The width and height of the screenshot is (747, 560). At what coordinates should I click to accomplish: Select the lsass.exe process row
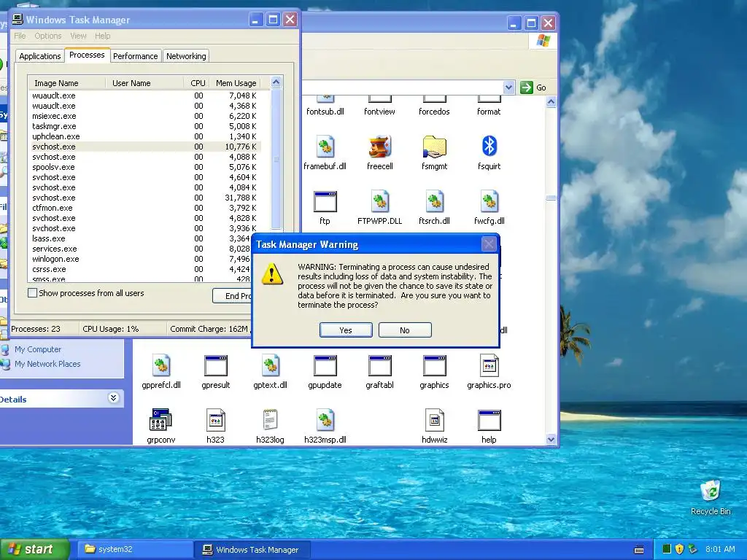[x=141, y=238]
